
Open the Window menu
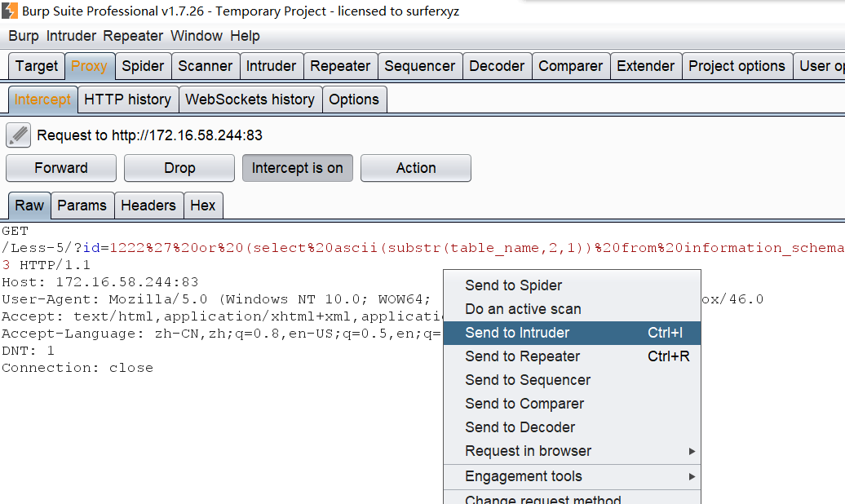tap(196, 36)
